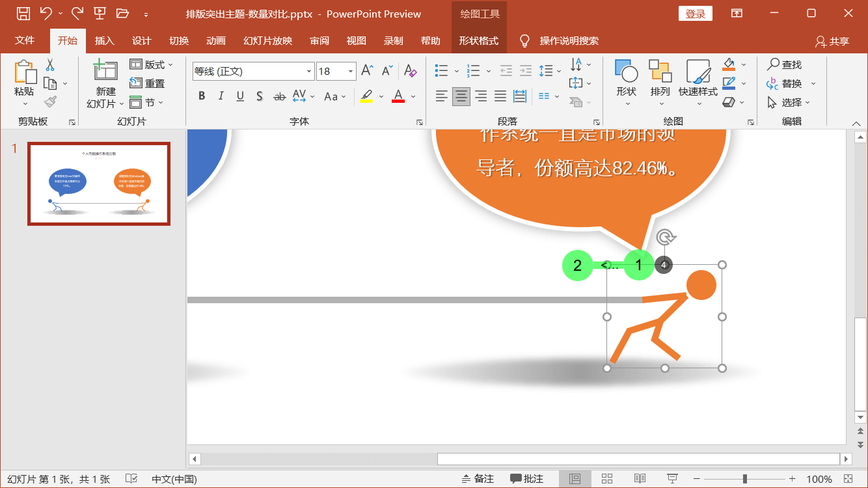868x488 pixels.
Task: Toggle underline formatting
Action: [x=240, y=96]
